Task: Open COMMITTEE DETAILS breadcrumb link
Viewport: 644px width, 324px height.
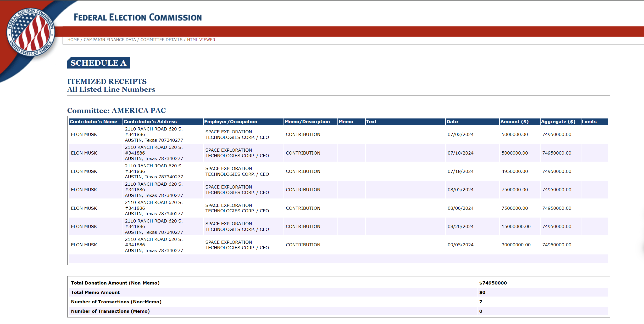Action: point(161,40)
